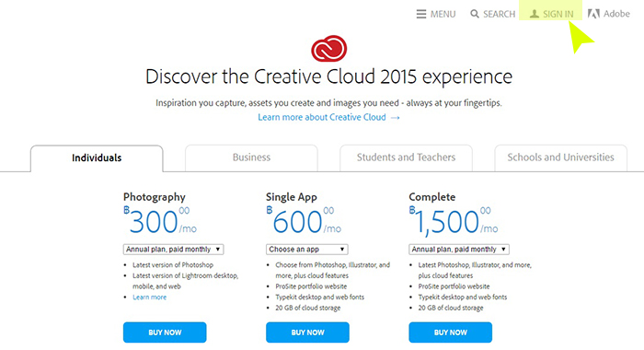This screenshot has height=350, width=644.
Task: Click Latest version of Photoshop bullet
Action: 173,265
